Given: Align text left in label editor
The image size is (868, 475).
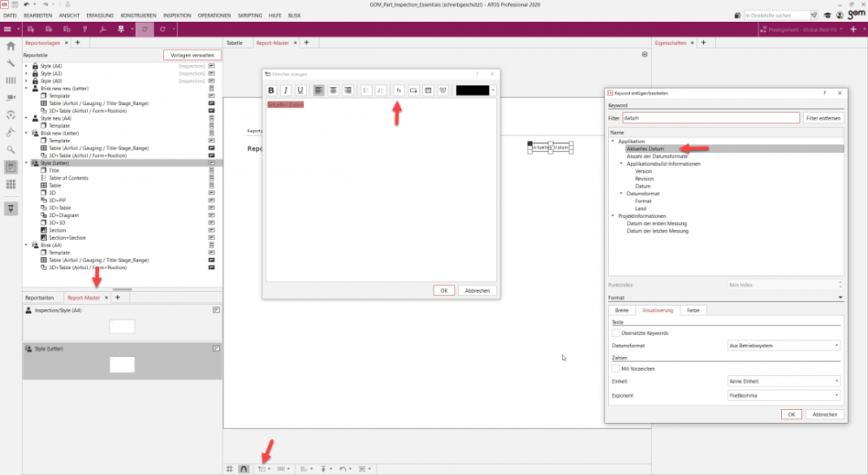Looking at the screenshot, I should coord(318,90).
